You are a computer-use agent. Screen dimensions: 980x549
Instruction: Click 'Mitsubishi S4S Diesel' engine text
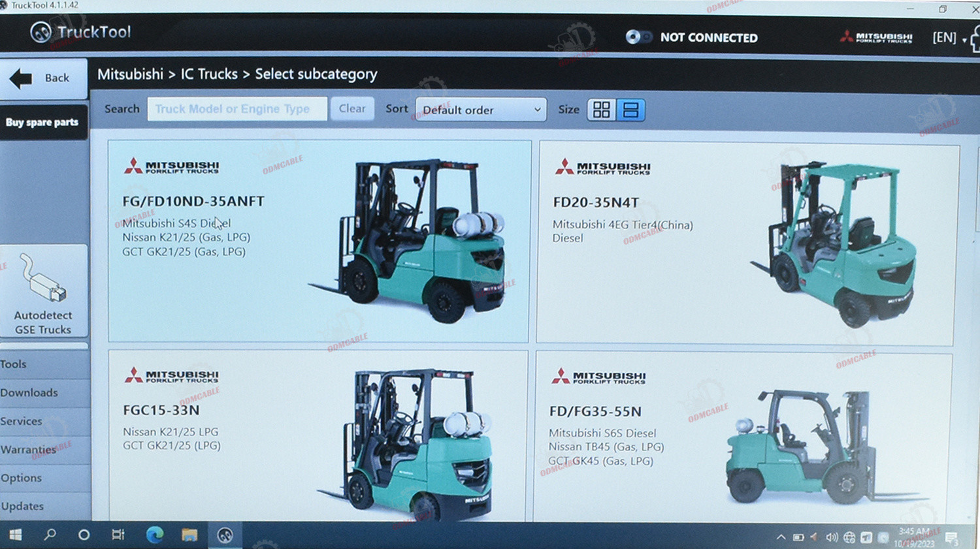(176, 223)
